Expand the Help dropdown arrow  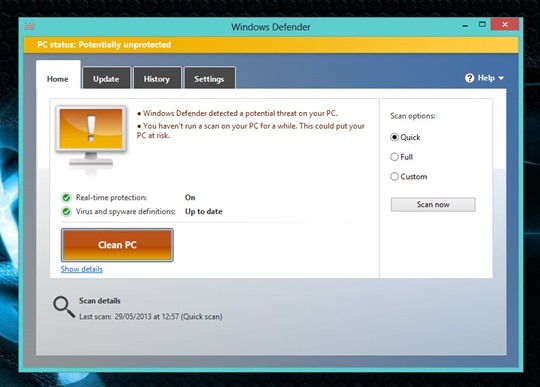coord(501,79)
